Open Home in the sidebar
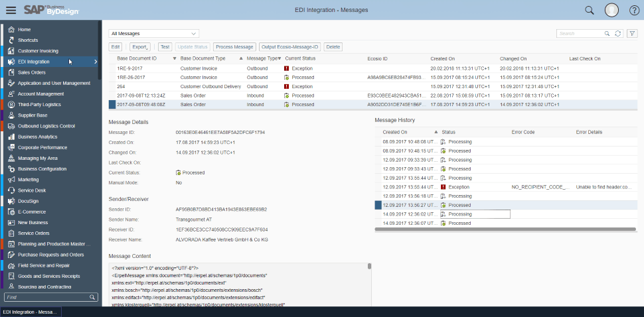Viewport: 644px width, 317px height. pyautogui.click(x=25, y=30)
